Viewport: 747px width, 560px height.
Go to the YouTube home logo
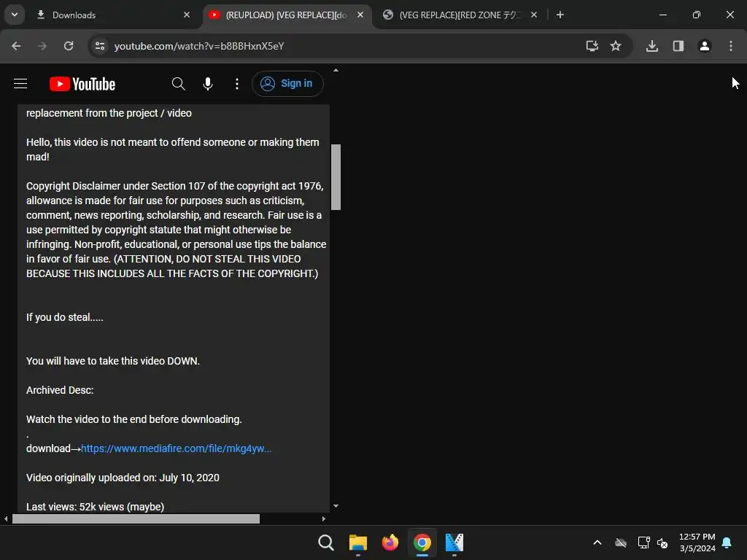coord(82,84)
